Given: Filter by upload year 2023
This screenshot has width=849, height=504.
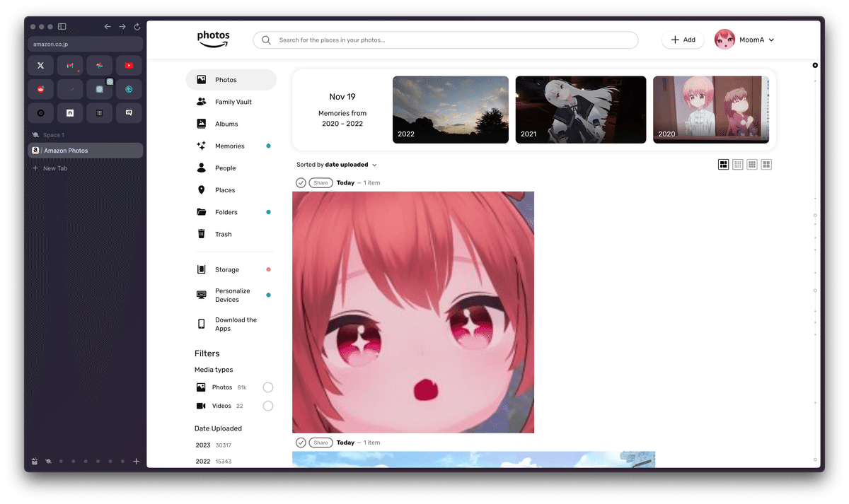Looking at the screenshot, I should (x=213, y=445).
